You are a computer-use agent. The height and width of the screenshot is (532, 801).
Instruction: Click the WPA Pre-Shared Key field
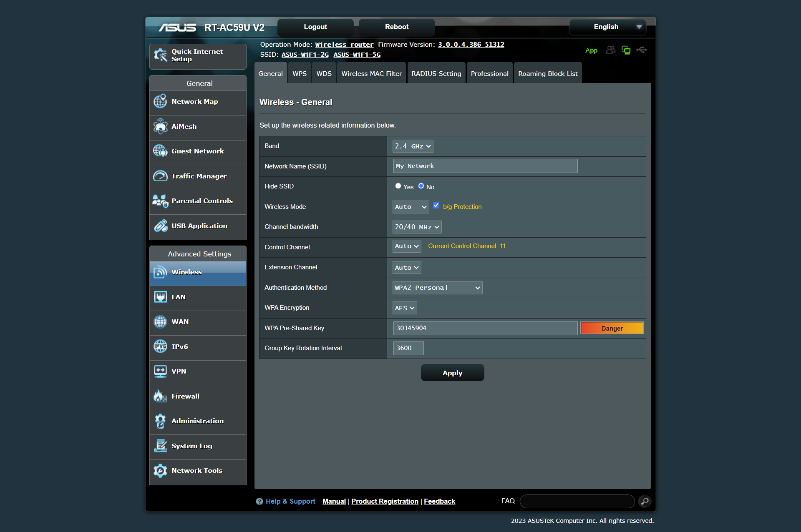[x=485, y=328]
